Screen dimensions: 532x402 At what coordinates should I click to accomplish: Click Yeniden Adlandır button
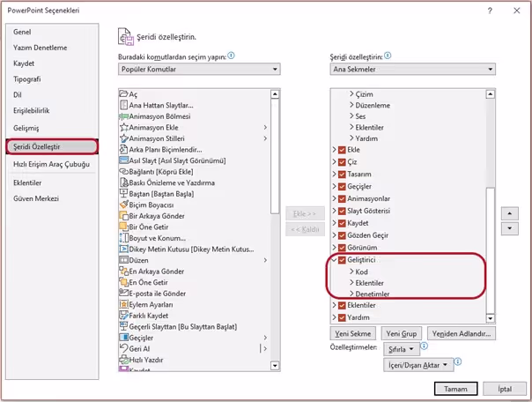tap(462, 333)
